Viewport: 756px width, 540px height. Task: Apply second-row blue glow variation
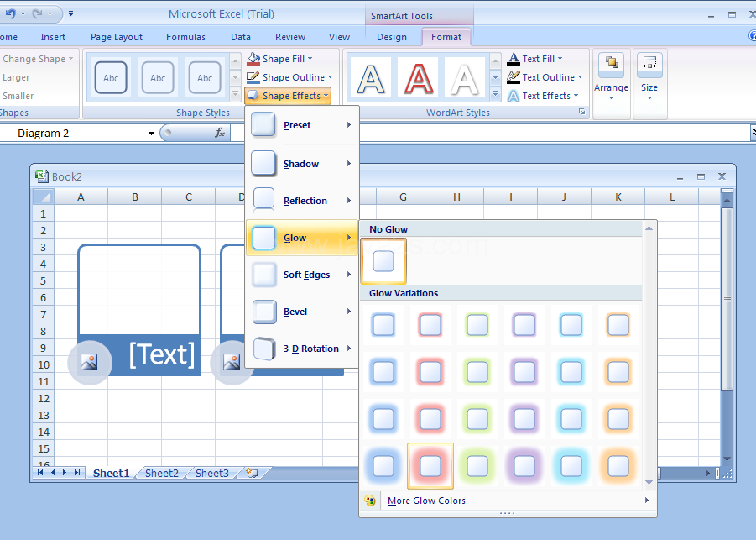383,371
